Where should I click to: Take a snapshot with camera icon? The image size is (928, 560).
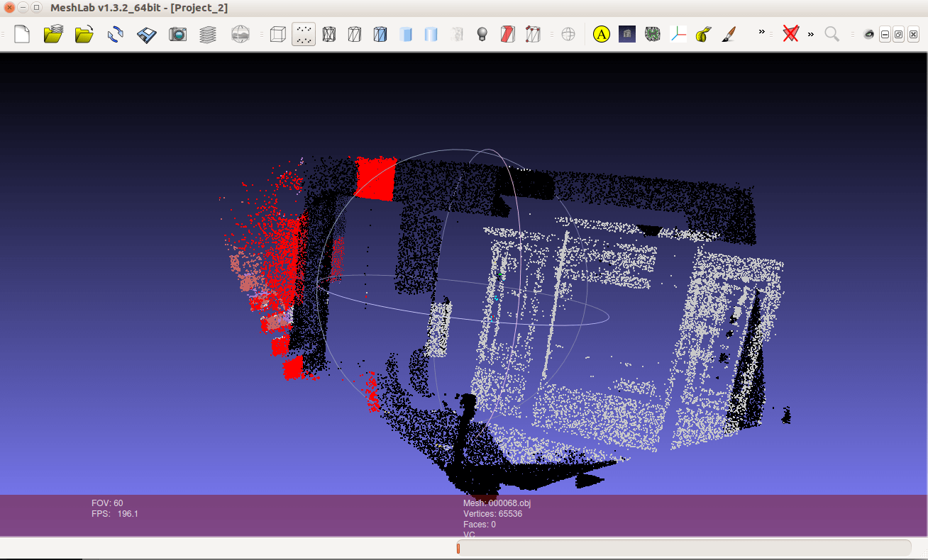coord(177,34)
